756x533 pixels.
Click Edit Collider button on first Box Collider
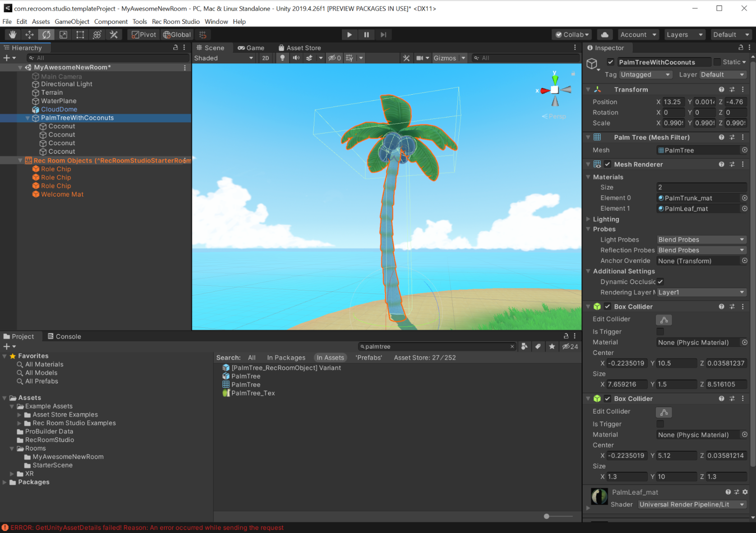(x=664, y=320)
